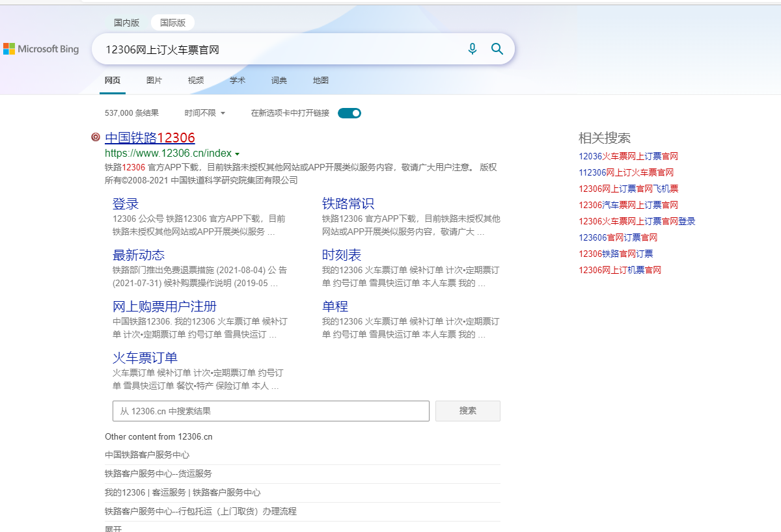Click related search 12306汽车票网上订票官网

click(x=629, y=205)
